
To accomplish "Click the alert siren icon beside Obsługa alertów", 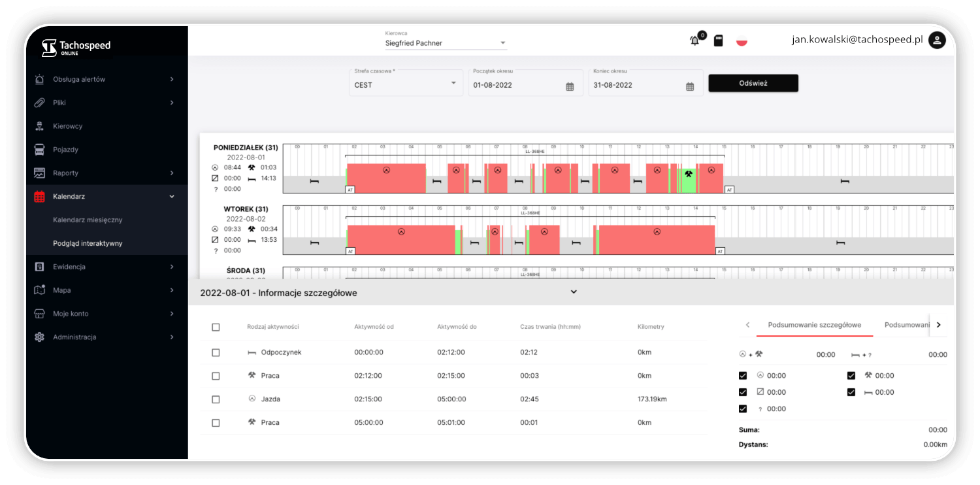I will [x=39, y=79].
